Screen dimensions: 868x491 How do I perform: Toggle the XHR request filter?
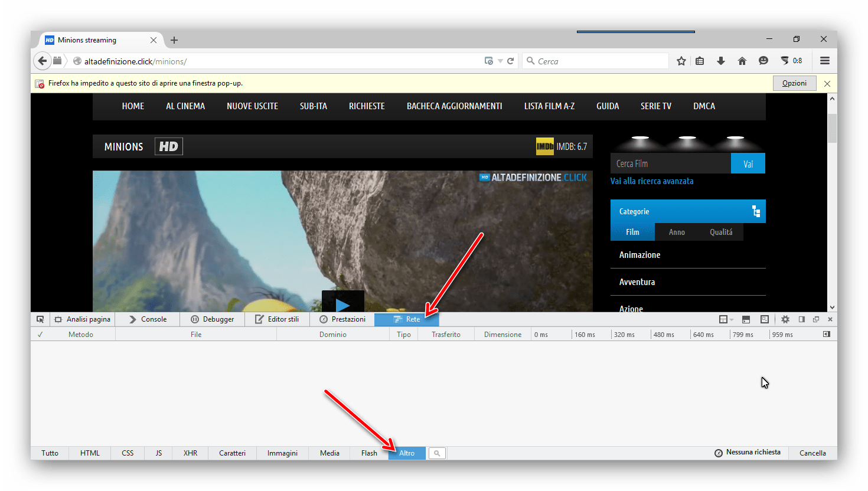pos(191,453)
